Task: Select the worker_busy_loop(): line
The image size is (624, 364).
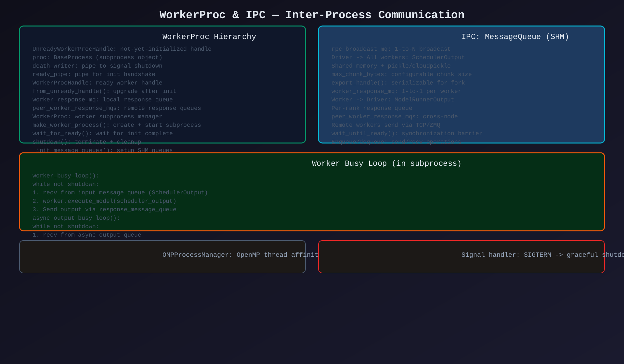Action: pos(65,176)
